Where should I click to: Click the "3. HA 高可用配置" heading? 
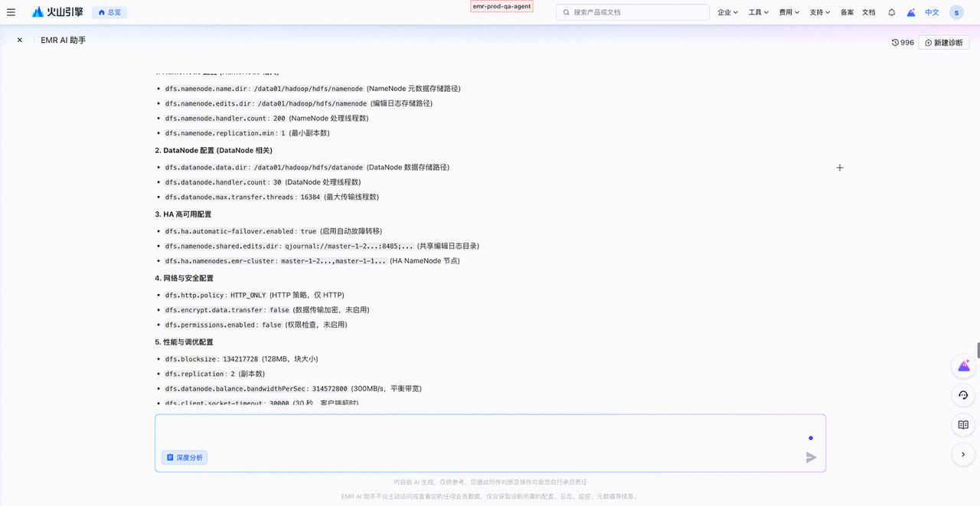pos(183,214)
